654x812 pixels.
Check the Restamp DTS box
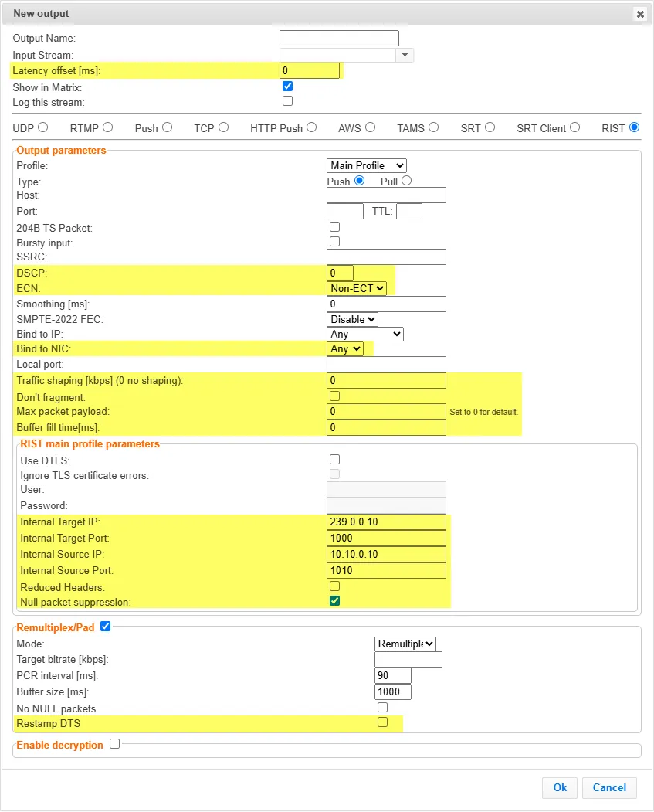[382, 722]
